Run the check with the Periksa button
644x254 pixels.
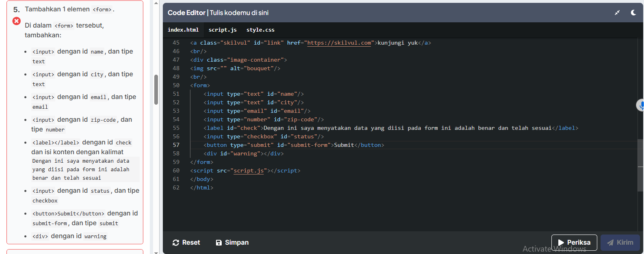coord(574,242)
